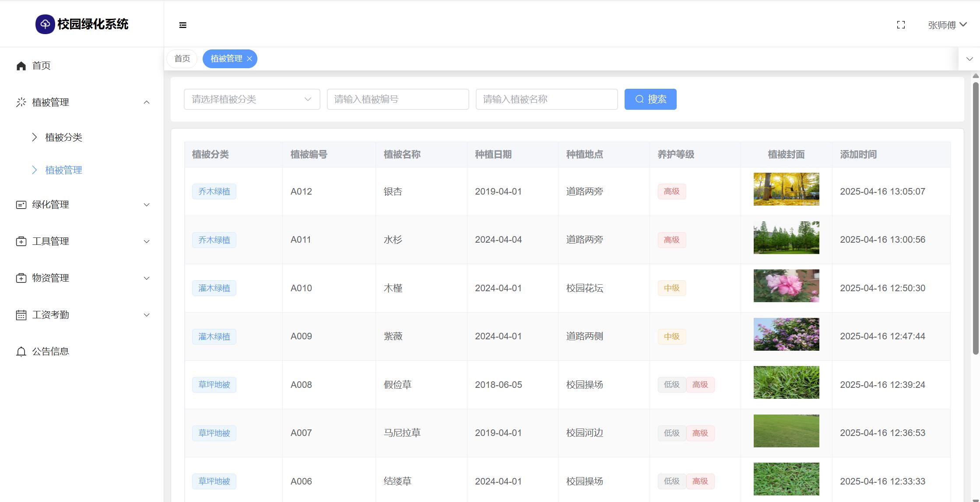Click the campus greening system logo
This screenshot has width=980, height=502.
click(x=45, y=24)
